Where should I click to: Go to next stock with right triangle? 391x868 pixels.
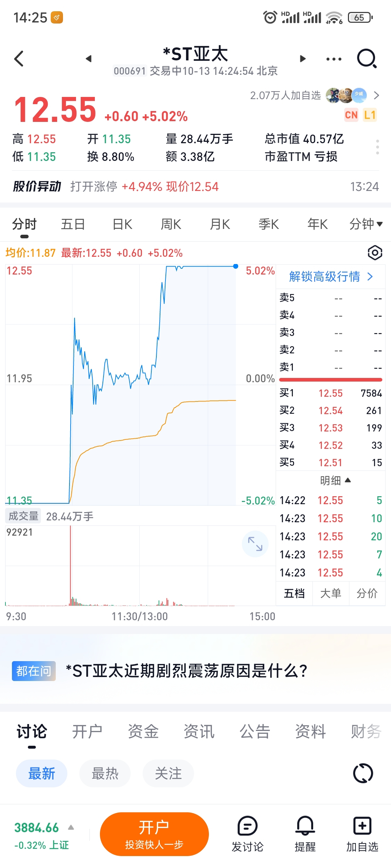[x=303, y=59]
